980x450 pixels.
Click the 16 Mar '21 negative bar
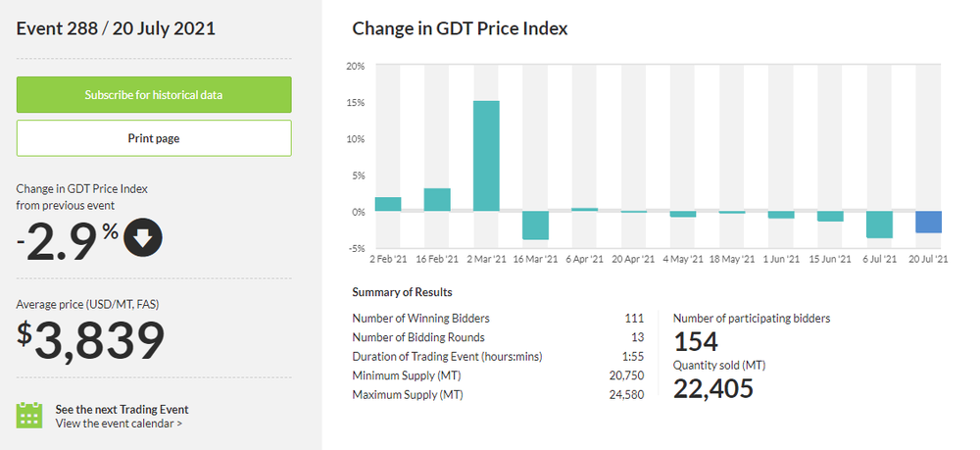(x=535, y=225)
